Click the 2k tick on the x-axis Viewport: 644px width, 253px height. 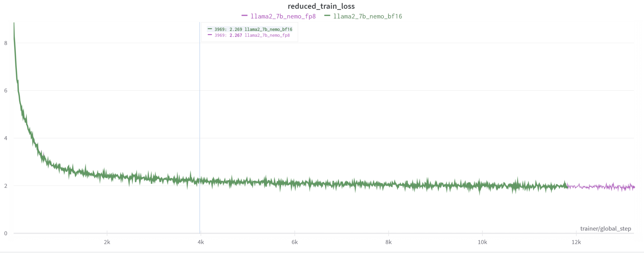point(107,242)
